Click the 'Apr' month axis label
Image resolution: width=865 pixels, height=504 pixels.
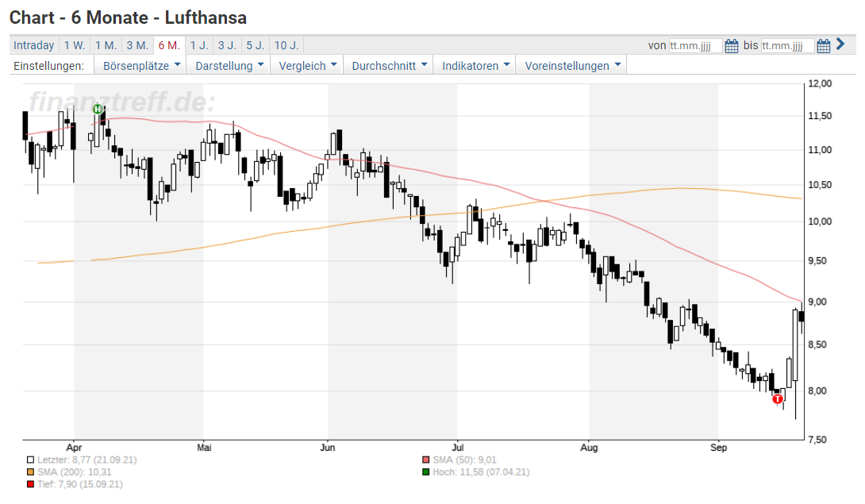(74, 447)
